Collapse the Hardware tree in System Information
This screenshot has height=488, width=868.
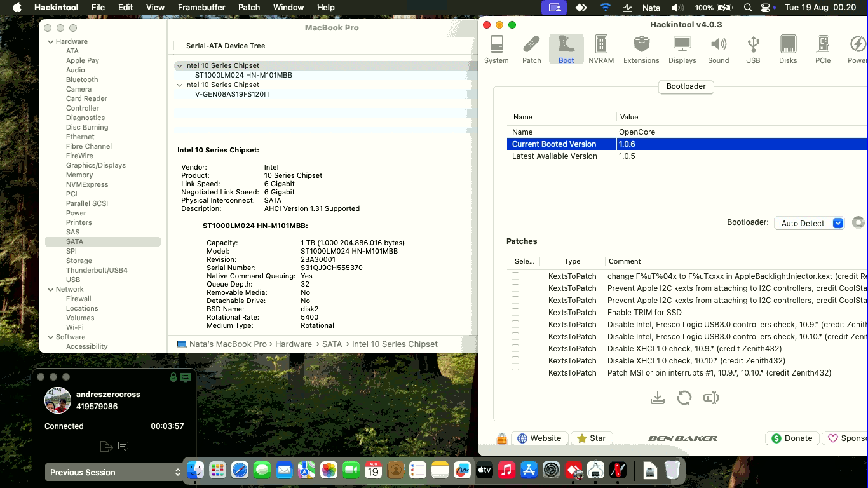coord(51,41)
